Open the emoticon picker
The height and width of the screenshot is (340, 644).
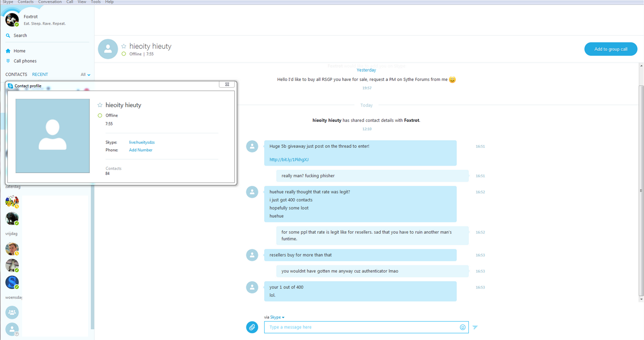[463, 327]
